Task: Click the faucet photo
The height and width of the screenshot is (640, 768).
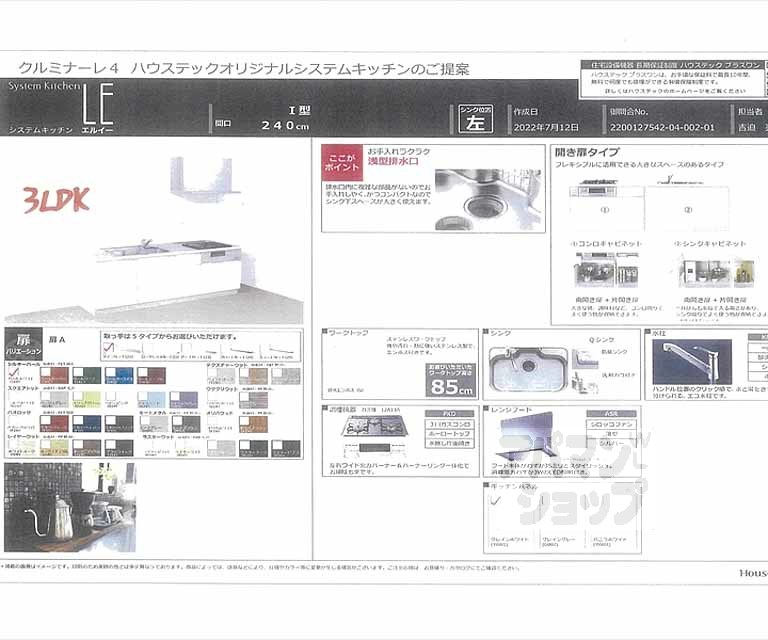Action: pos(691,362)
